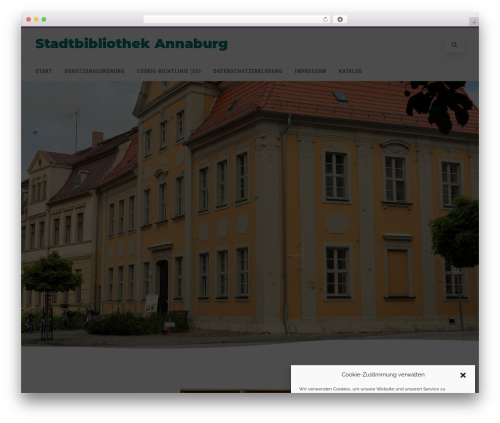Viewport: 500px width, 423px height.
Task: Open the Impressum menu item
Action: pos(310,71)
